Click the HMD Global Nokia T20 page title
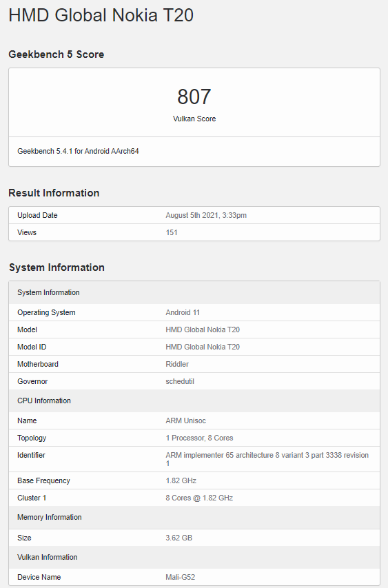Screen dimensions: 388x588 [101, 15]
